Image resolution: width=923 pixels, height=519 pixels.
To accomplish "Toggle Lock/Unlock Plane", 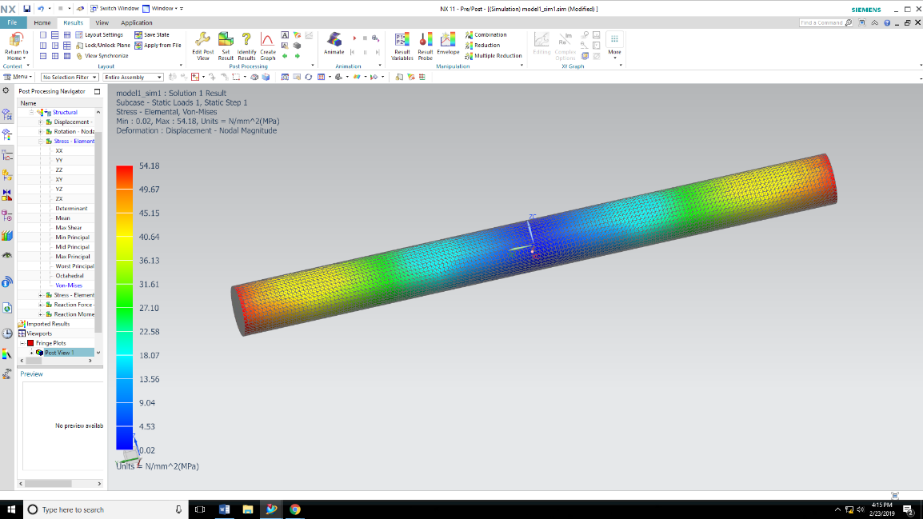I will pos(103,45).
